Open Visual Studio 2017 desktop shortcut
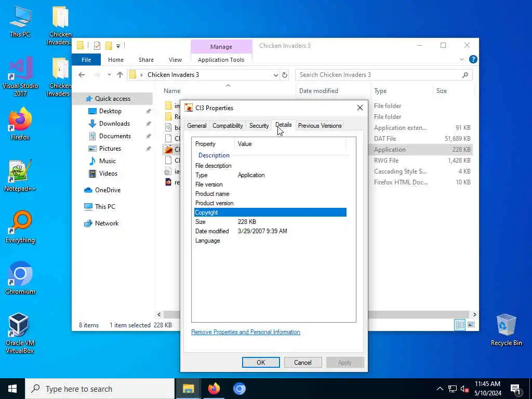The width and height of the screenshot is (532, 399). point(20,77)
